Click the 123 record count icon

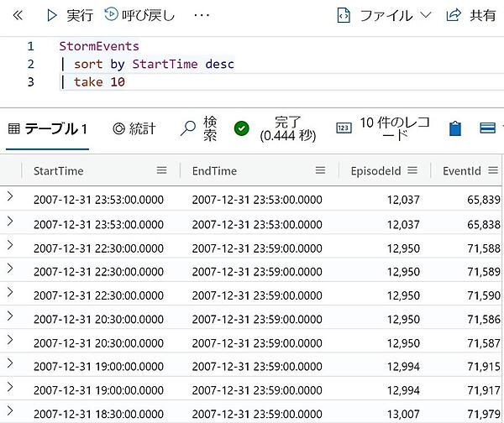pos(344,128)
